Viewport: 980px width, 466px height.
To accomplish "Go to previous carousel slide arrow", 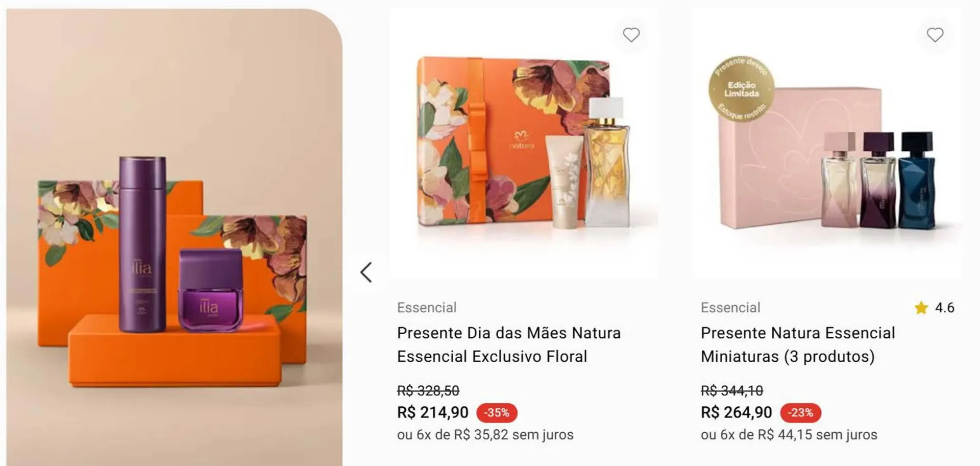I will click(366, 272).
